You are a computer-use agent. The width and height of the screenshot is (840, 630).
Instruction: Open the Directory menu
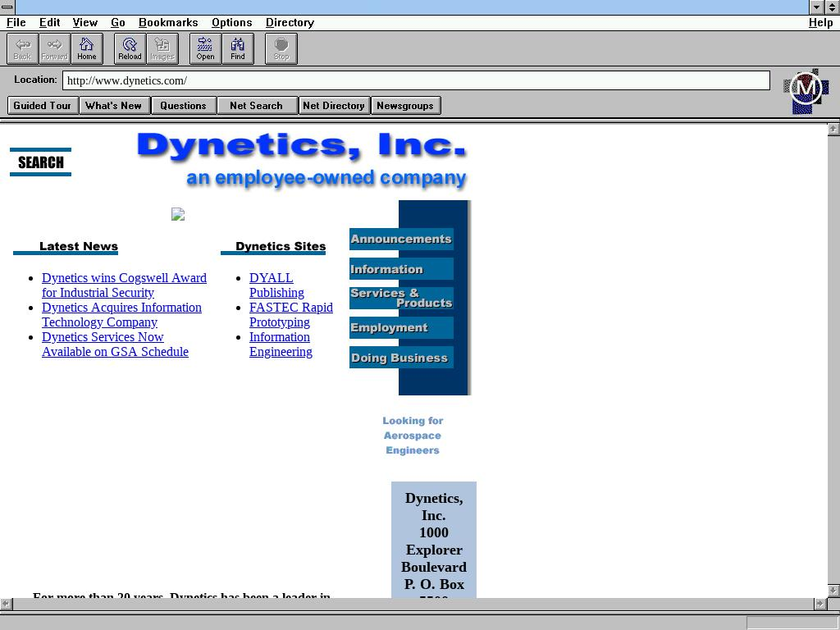pos(290,22)
